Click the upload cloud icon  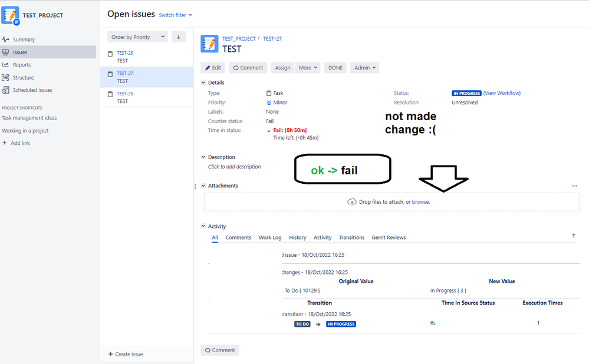click(x=351, y=202)
